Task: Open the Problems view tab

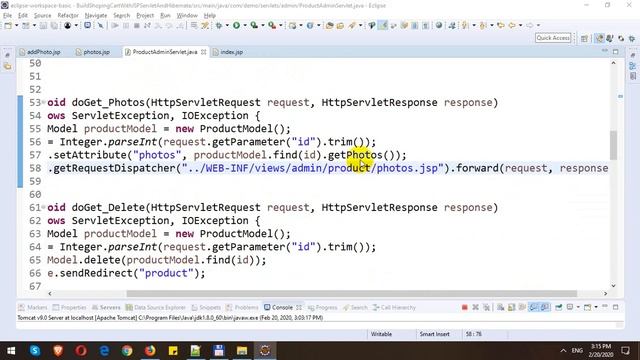Action: (242, 307)
